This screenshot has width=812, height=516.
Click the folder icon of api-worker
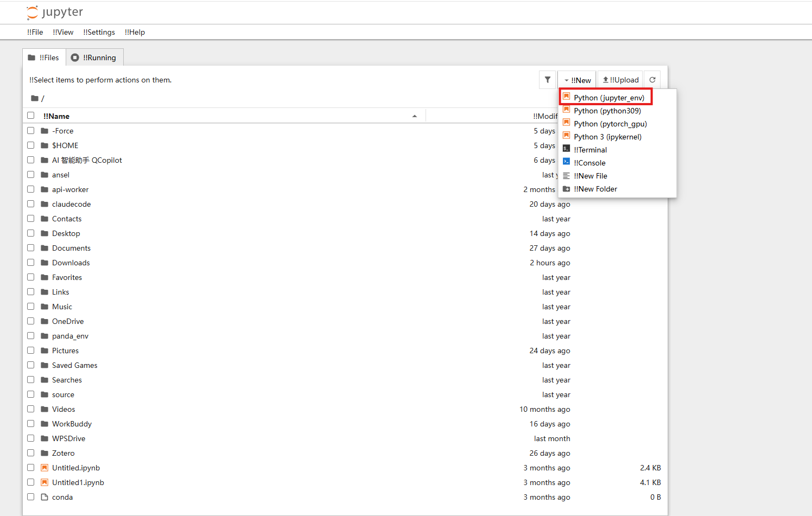45,189
